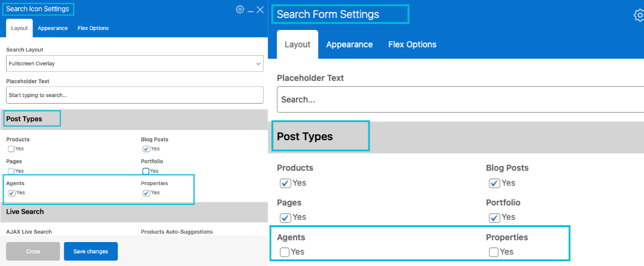Viewport: 644px width, 266px height.
Task: Click the Save changes button
Action: click(90, 252)
